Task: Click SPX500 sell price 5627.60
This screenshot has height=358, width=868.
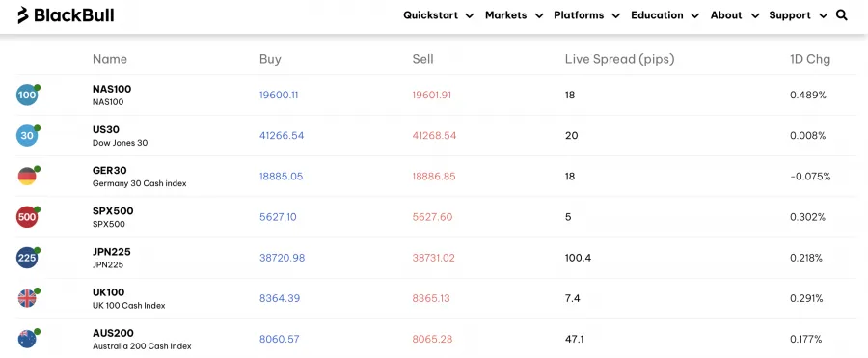Action: (432, 217)
